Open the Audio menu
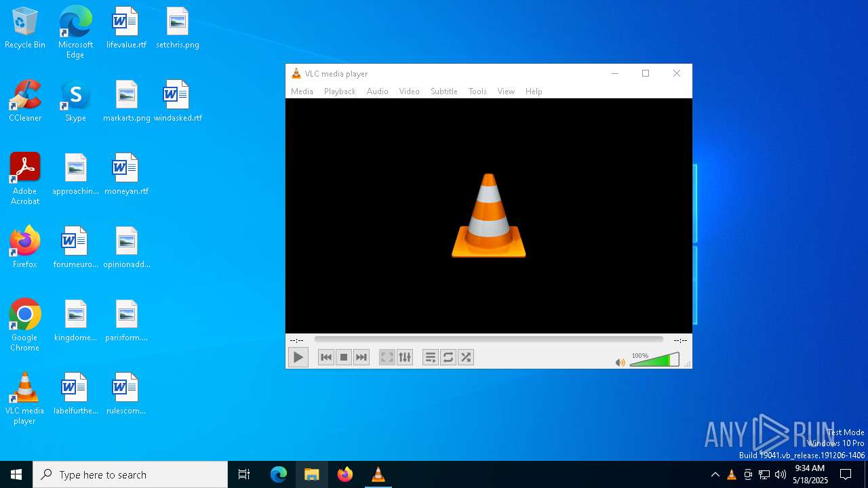868x488 pixels. pos(378,91)
